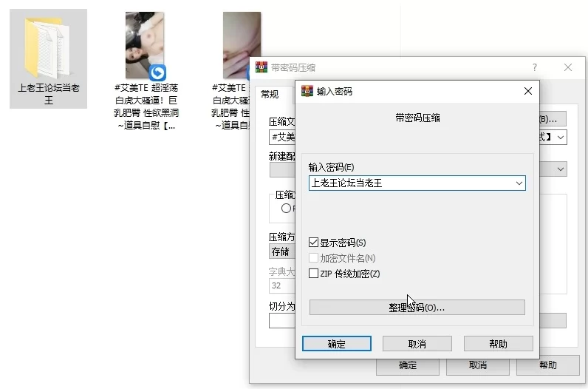Click 帮助 in the 带密码压缩 window
Screen dimensions: 588x389
pos(548,365)
